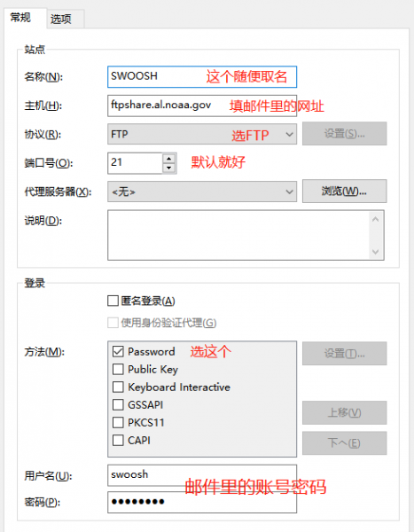Viewport: 414px width, 532px height.
Task: Click description box scrollbar down arrow
Action: tap(375, 252)
